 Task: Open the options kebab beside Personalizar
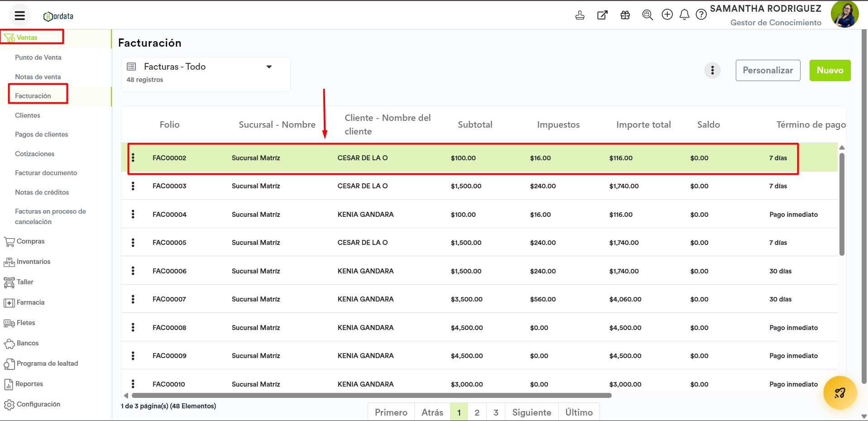coord(712,70)
